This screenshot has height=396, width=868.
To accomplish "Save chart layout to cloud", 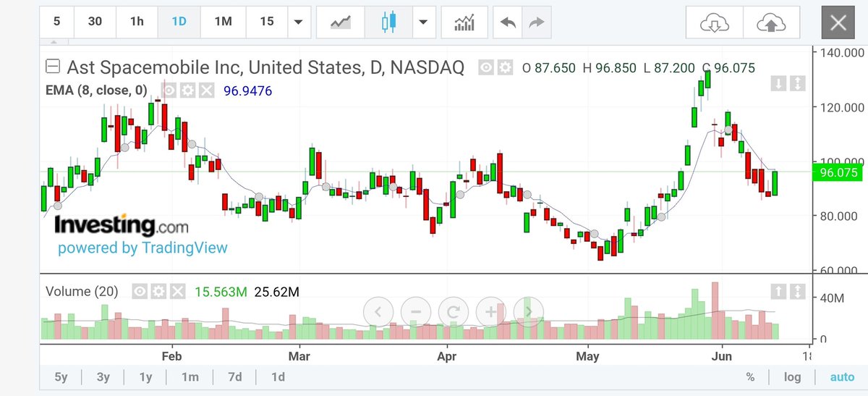I will (x=771, y=22).
